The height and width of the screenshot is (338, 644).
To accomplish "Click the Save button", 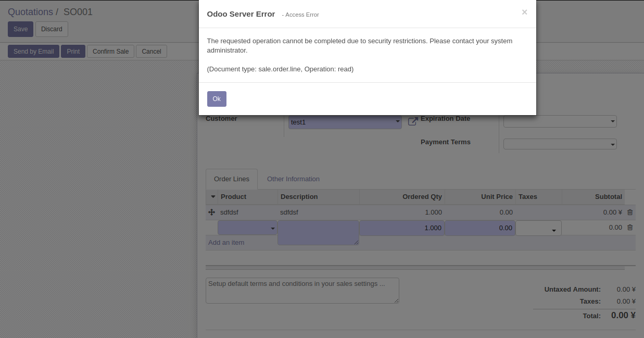I will 21,29.
